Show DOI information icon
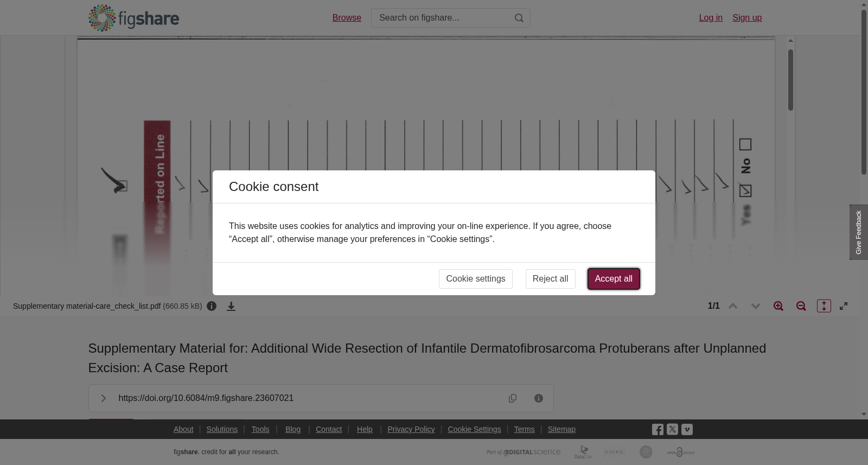Screen dimensions: 868x465 pyautogui.click(x=539, y=398)
